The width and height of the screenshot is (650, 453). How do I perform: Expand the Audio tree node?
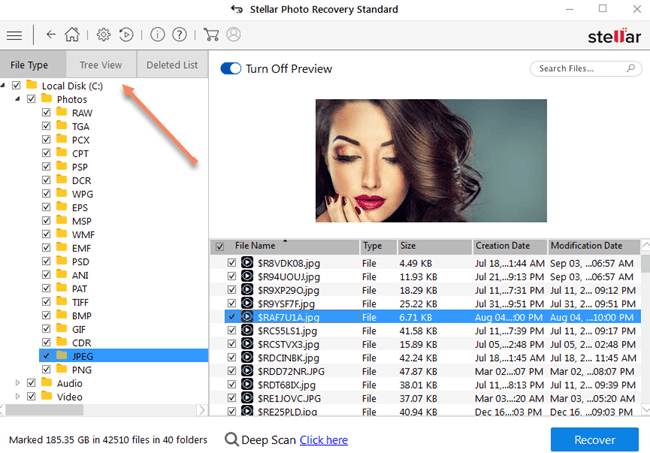(17, 383)
